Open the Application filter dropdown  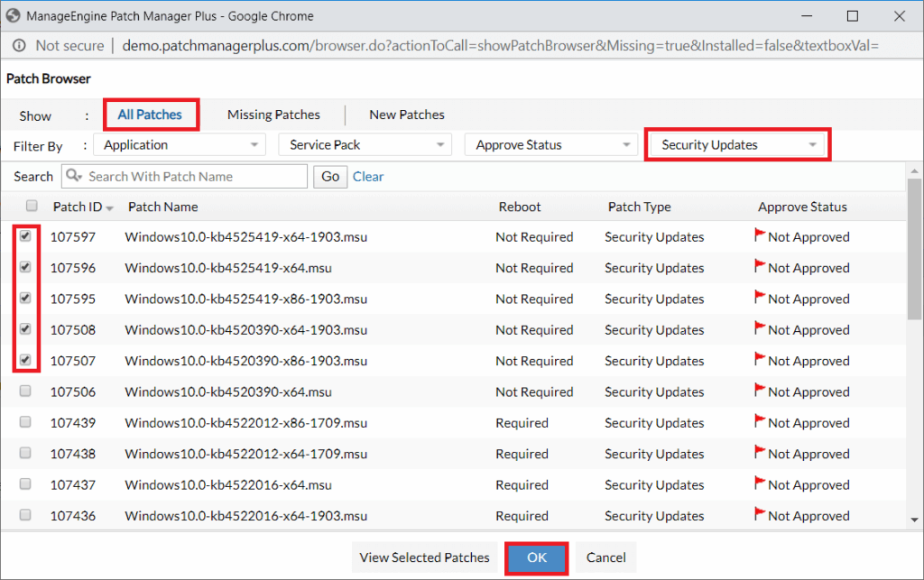tap(179, 144)
